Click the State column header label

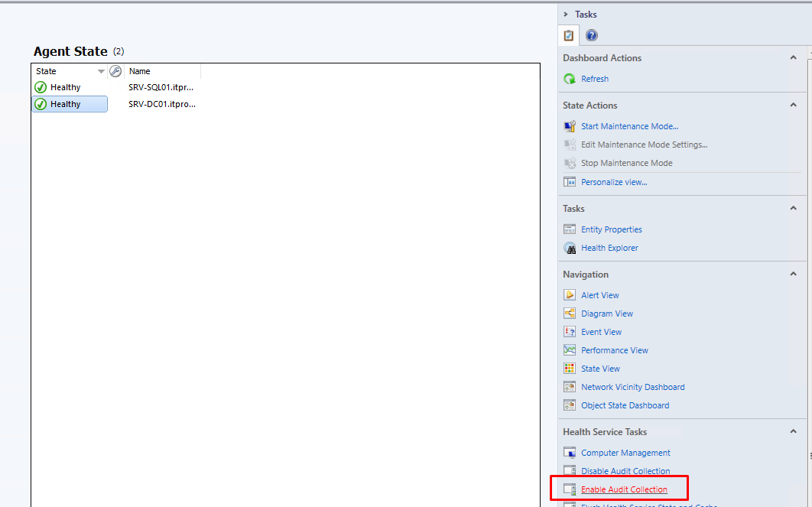[x=46, y=71]
